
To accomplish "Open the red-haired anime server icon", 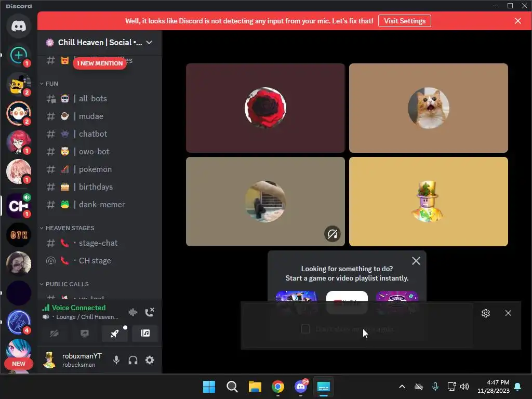I will (x=19, y=142).
